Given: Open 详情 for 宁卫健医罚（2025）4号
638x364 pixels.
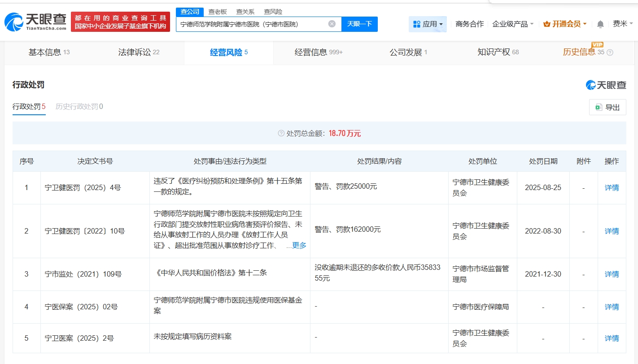Looking at the screenshot, I should [x=612, y=188].
